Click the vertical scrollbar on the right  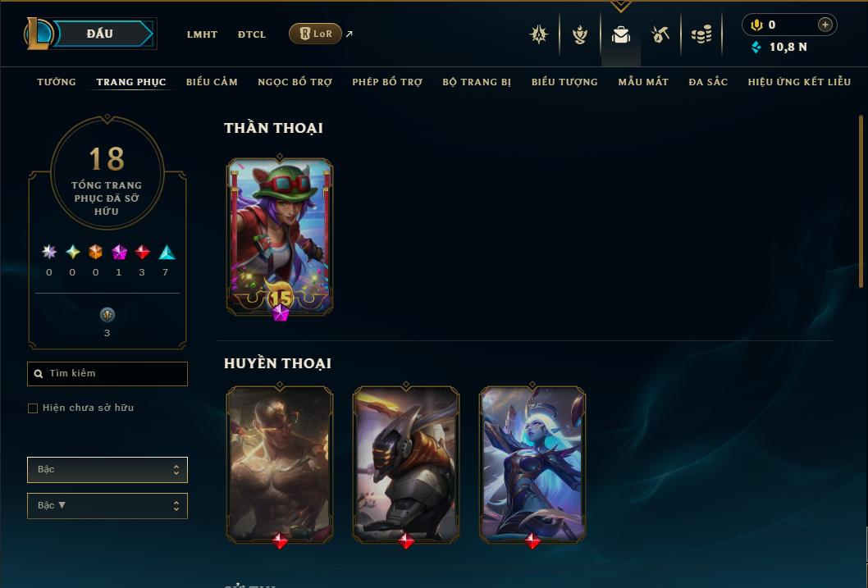[x=861, y=201]
